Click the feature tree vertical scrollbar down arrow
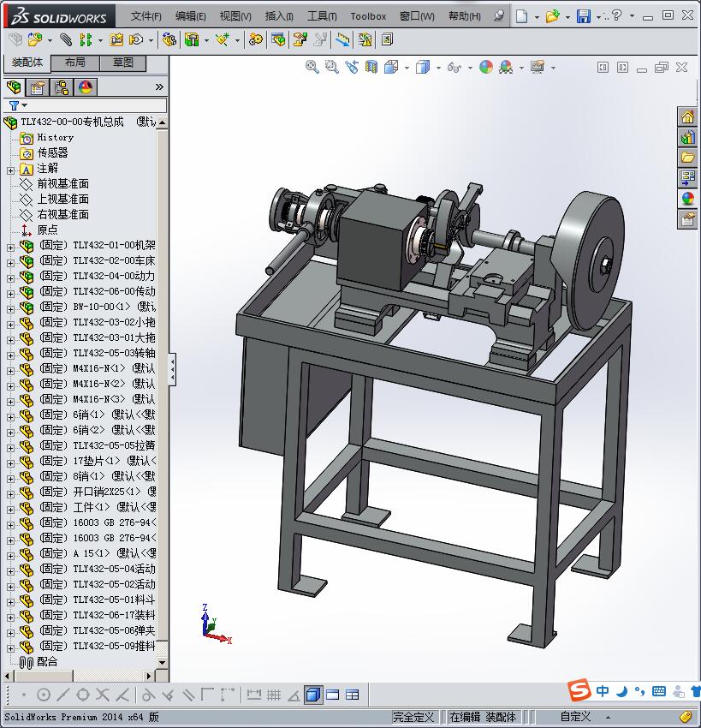701x728 pixels. coord(162,663)
